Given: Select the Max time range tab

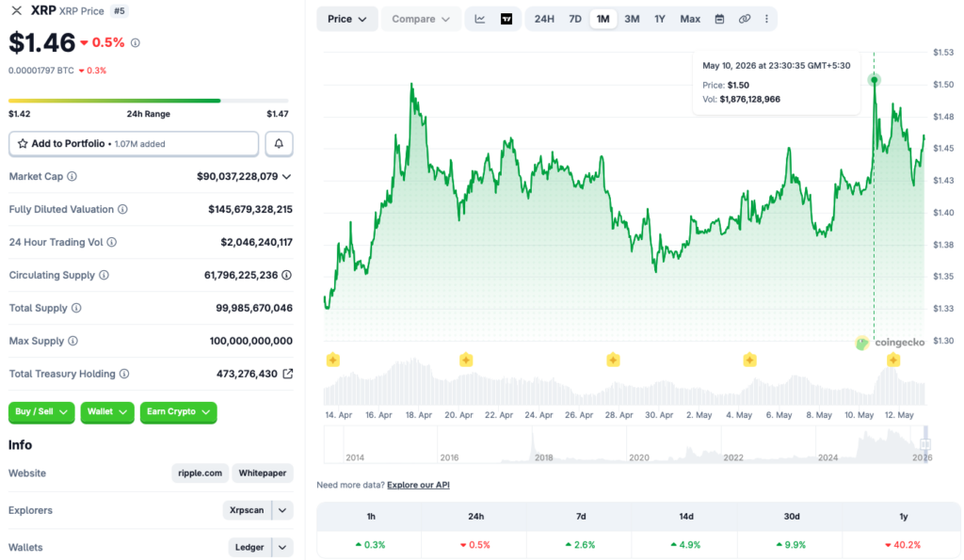Looking at the screenshot, I should [x=690, y=19].
